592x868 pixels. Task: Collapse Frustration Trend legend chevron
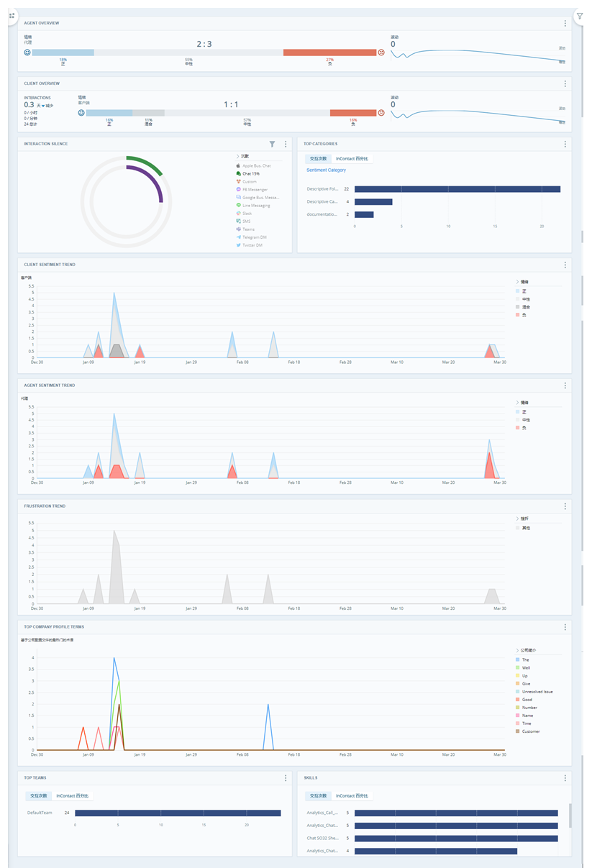(x=517, y=518)
